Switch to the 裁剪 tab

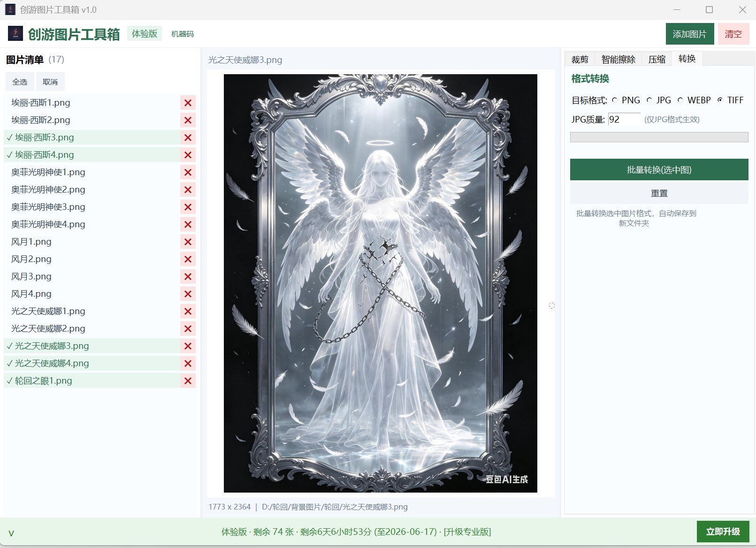click(580, 59)
